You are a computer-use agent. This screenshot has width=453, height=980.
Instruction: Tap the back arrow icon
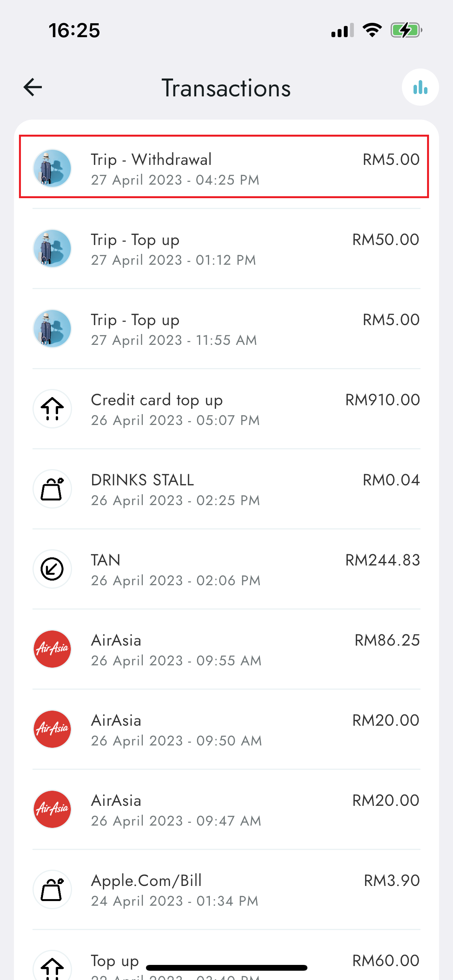(x=33, y=87)
